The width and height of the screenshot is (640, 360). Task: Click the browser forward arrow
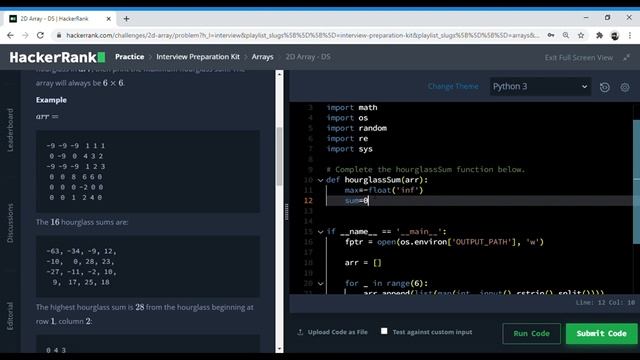(25, 36)
